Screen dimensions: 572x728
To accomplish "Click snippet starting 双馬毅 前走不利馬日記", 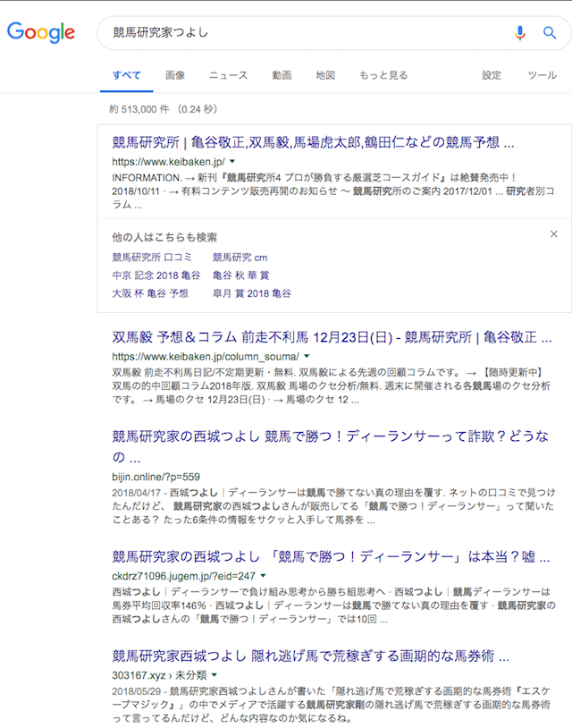I will (x=332, y=385).
